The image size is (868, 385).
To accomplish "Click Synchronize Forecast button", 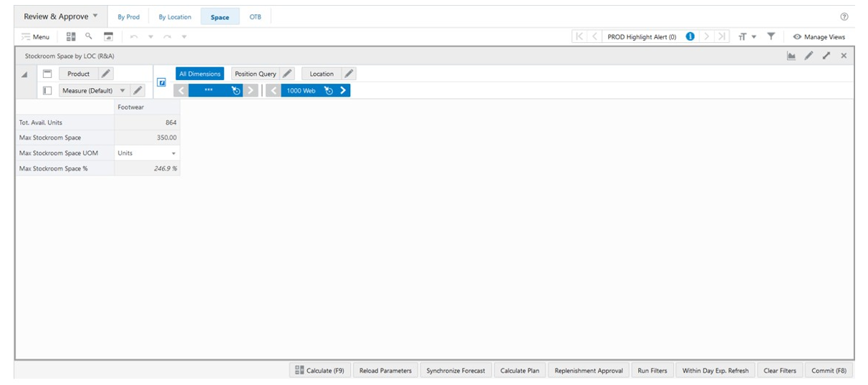I will [x=455, y=370].
